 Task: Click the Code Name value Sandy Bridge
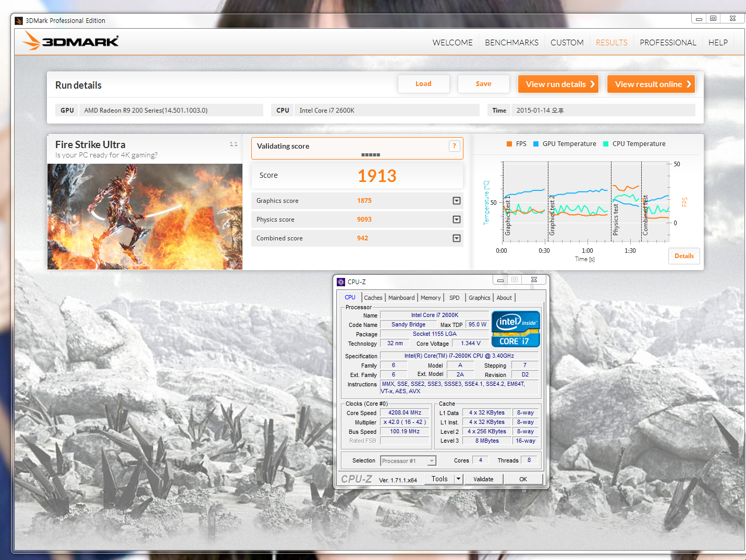point(408,324)
